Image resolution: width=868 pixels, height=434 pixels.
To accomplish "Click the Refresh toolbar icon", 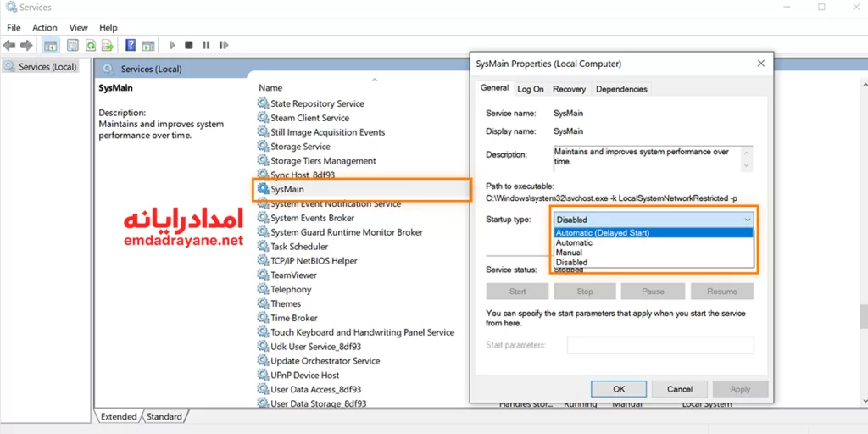I will pos(91,45).
